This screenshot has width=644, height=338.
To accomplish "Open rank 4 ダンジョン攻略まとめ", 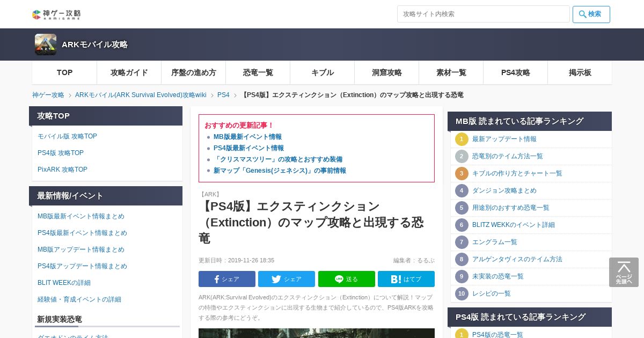I will tap(504, 190).
